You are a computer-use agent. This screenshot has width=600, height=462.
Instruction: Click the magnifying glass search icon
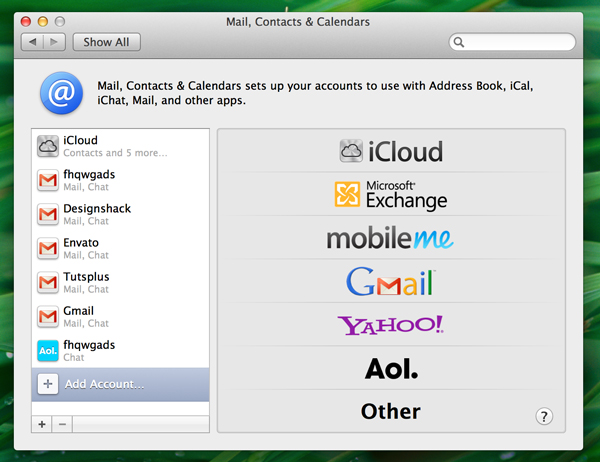point(459,42)
